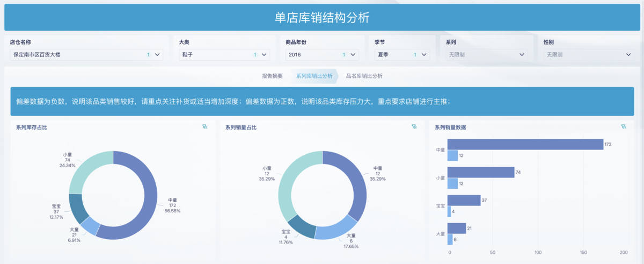Click the 24.34% label in inventory donut

click(x=68, y=166)
